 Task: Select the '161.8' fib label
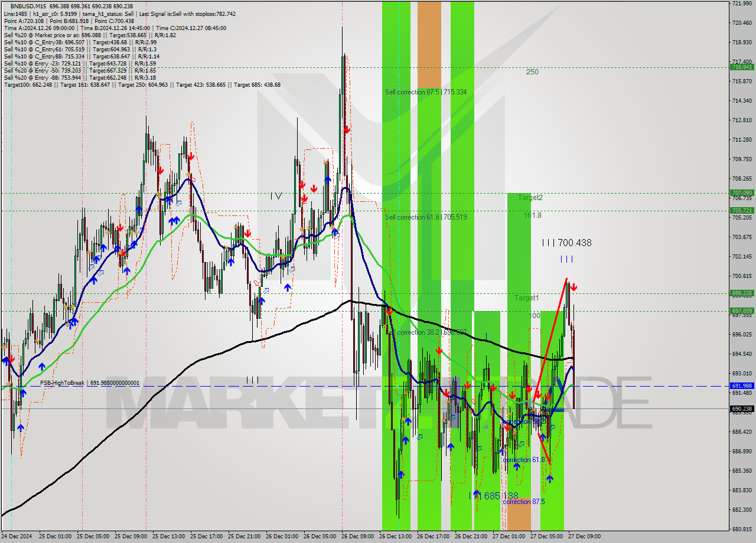[532, 215]
